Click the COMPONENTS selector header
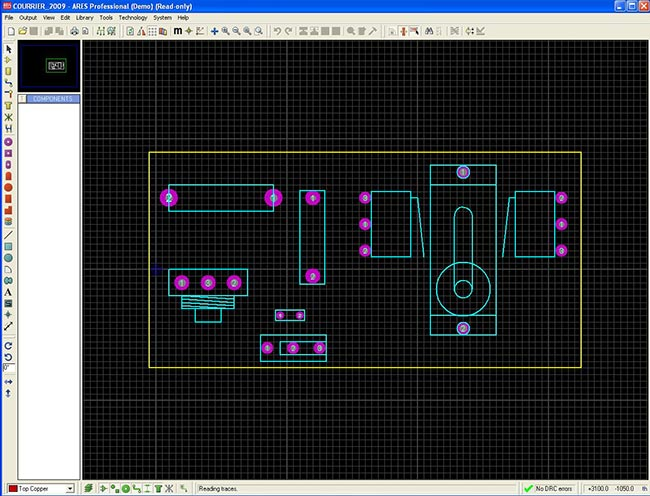 pyautogui.click(x=53, y=99)
